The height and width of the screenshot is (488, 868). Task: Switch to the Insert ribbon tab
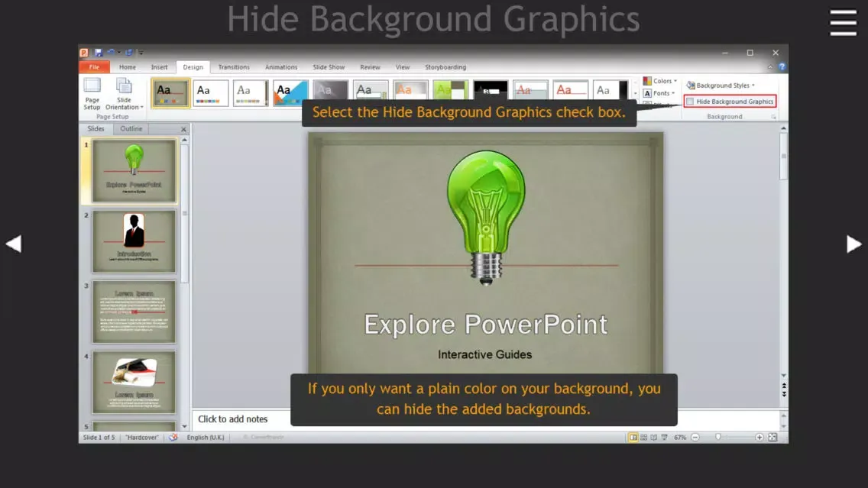pyautogui.click(x=160, y=67)
